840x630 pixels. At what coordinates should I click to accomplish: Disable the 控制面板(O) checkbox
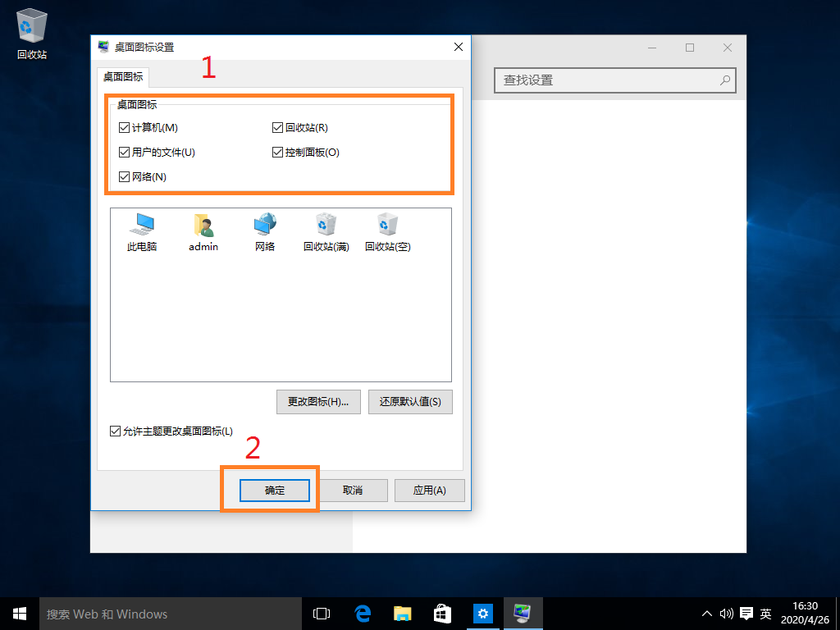[278, 152]
